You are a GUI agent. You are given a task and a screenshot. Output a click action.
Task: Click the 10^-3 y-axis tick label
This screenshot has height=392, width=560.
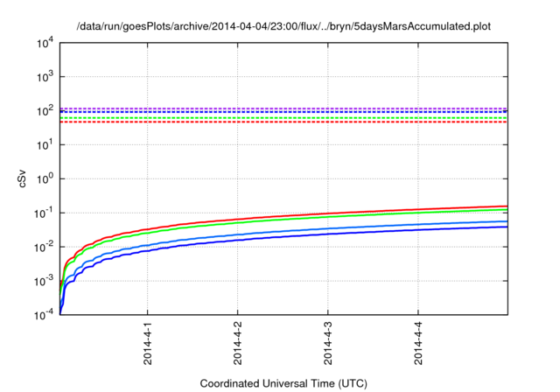coord(44,281)
